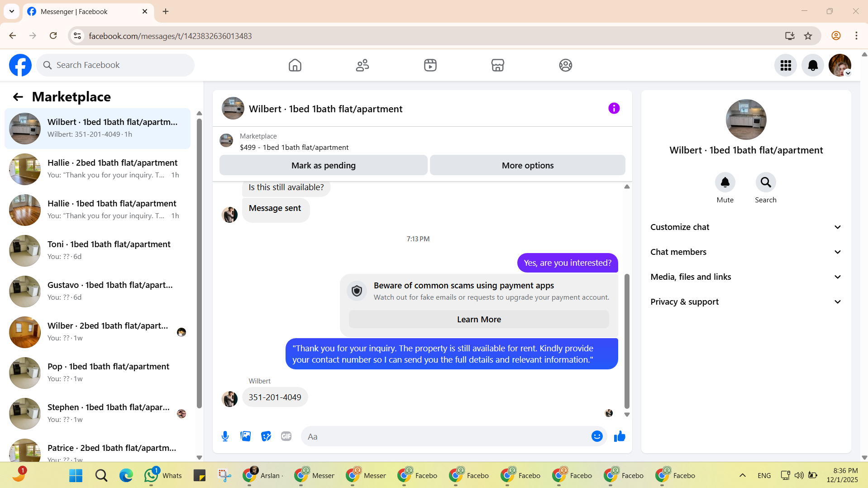The width and height of the screenshot is (868, 488).
Task: Open Toni 1bed 1bath conversation
Action: click(97, 251)
